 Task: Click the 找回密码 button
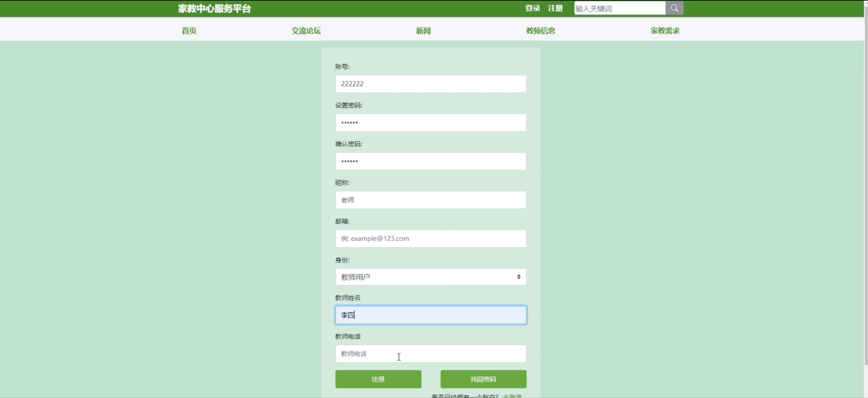(x=484, y=379)
